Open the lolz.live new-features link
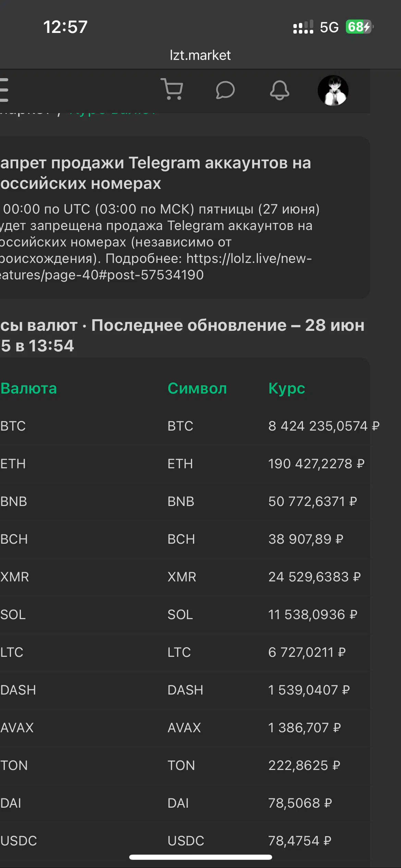The height and width of the screenshot is (868, 401). pos(156,266)
